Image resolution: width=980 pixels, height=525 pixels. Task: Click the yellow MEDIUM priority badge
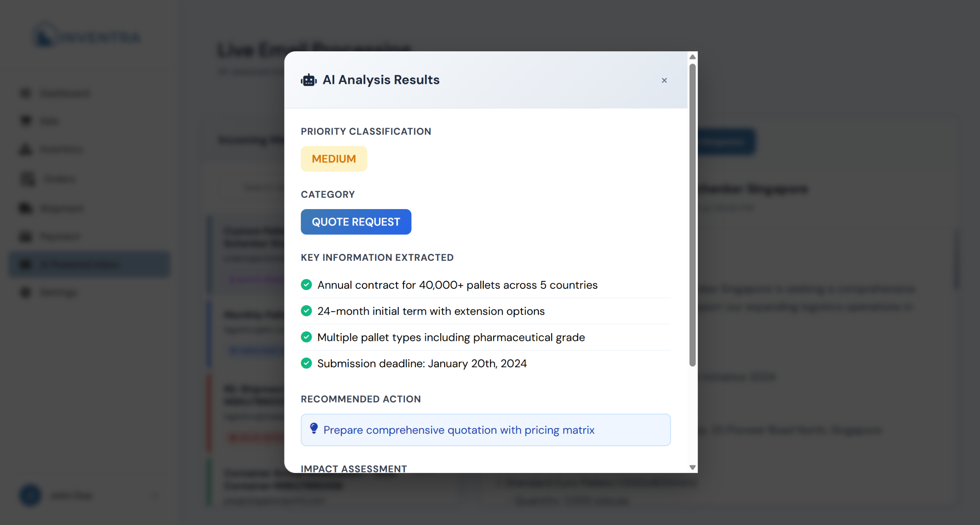333,159
